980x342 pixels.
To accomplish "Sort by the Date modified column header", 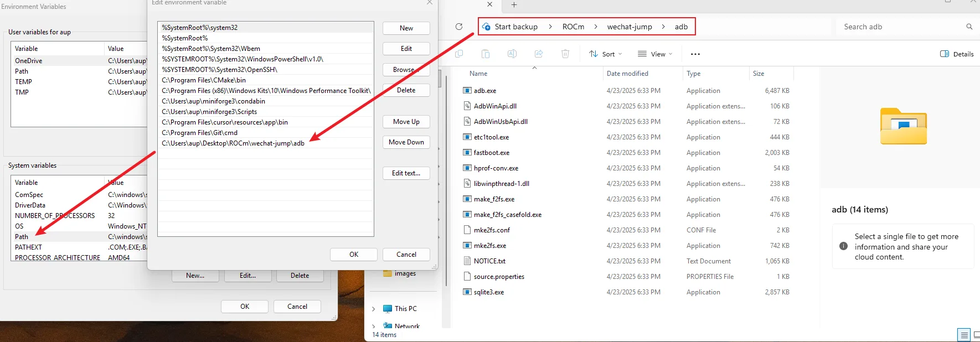I will tap(627, 74).
